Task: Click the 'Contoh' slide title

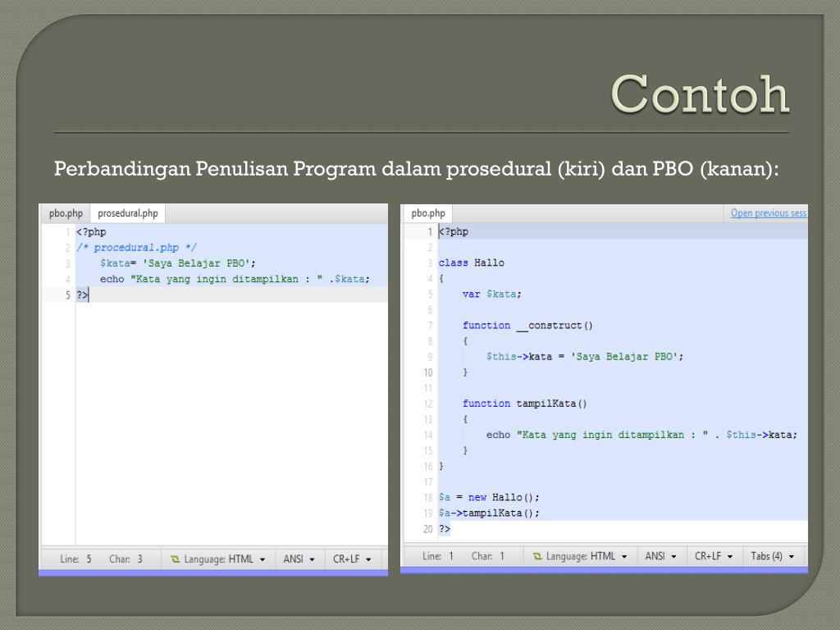Action: pos(701,94)
